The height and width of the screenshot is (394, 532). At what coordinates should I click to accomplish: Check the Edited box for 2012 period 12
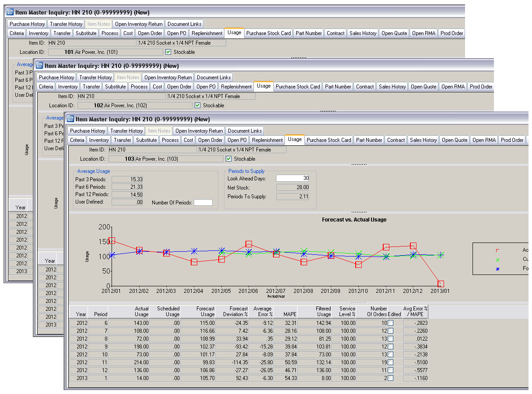click(x=390, y=370)
